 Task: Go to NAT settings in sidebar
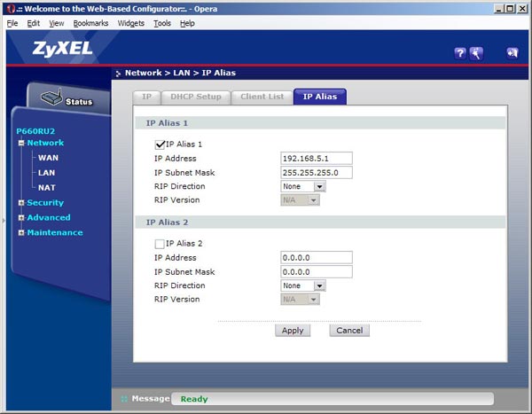click(46, 188)
